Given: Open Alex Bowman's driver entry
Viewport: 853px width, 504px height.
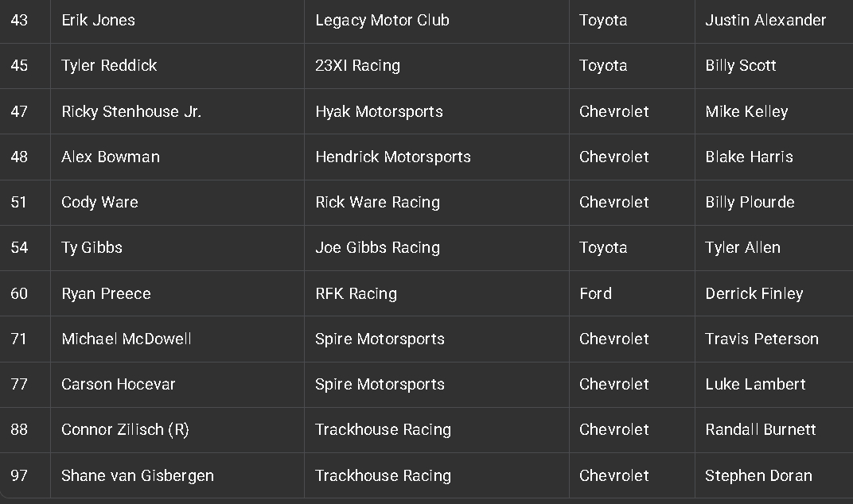Looking at the screenshot, I should (x=111, y=157).
